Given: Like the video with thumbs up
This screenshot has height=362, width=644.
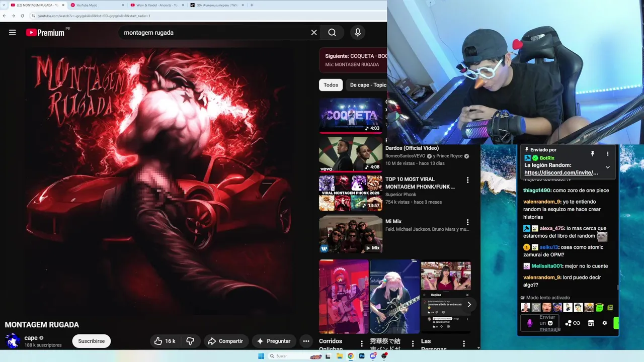Looking at the screenshot, I should (165, 341).
